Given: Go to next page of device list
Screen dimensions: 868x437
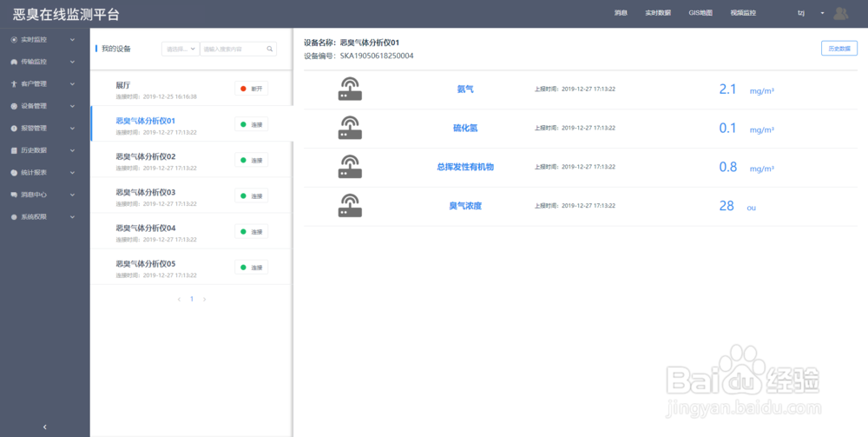Looking at the screenshot, I should (204, 299).
